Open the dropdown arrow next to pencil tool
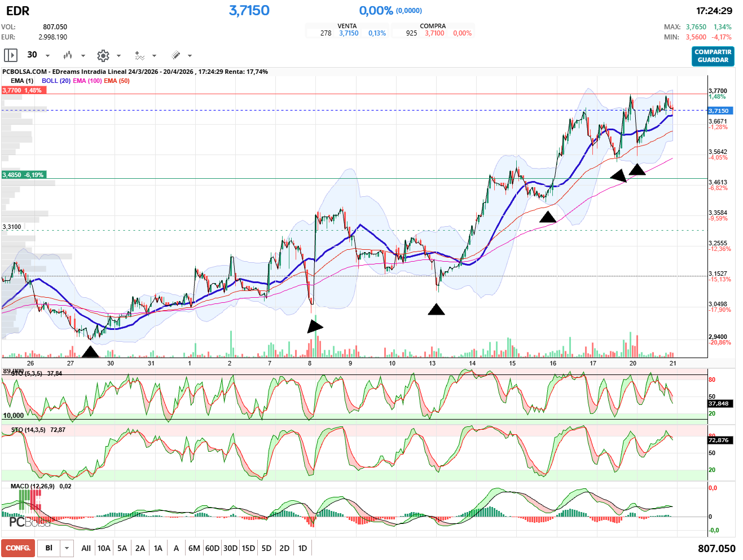 pos(190,55)
